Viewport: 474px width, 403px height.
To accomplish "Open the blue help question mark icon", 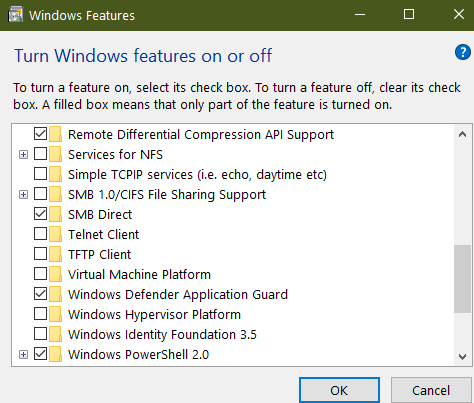I will pos(463,52).
